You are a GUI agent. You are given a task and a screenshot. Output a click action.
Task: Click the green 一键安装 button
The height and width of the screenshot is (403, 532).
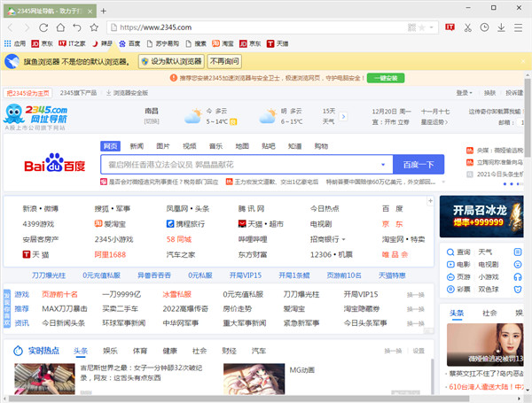coord(386,78)
